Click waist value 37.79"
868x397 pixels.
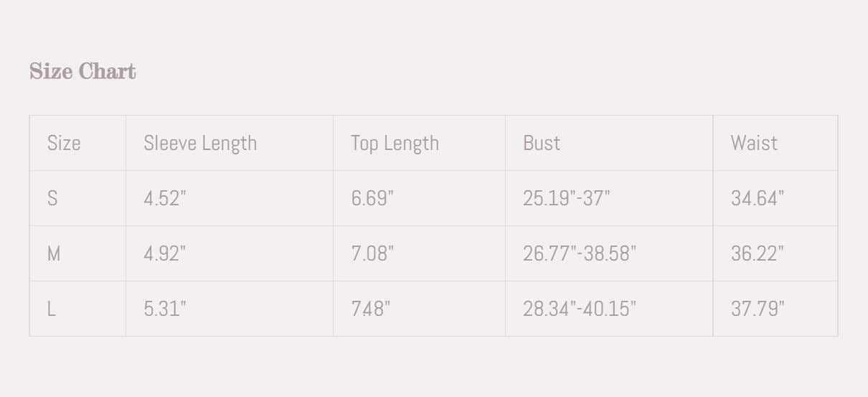pyautogui.click(x=758, y=309)
